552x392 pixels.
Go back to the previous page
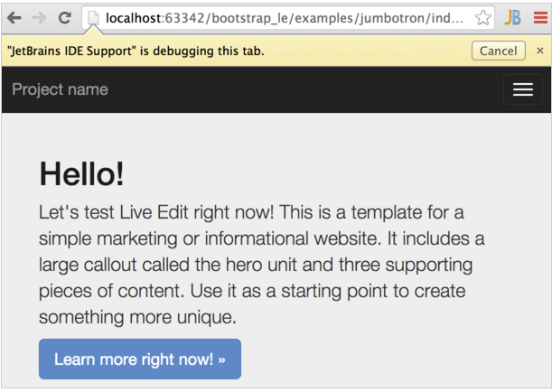tap(14, 17)
